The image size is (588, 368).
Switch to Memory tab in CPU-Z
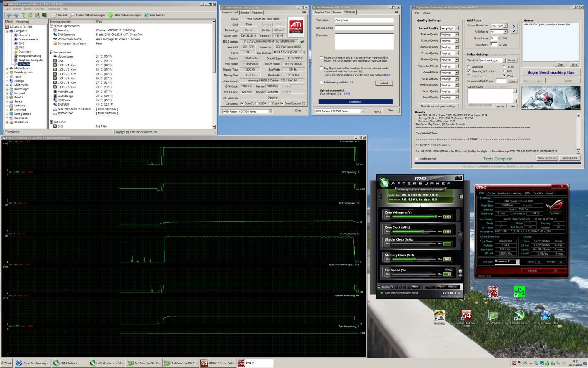(x=517, y=194)
